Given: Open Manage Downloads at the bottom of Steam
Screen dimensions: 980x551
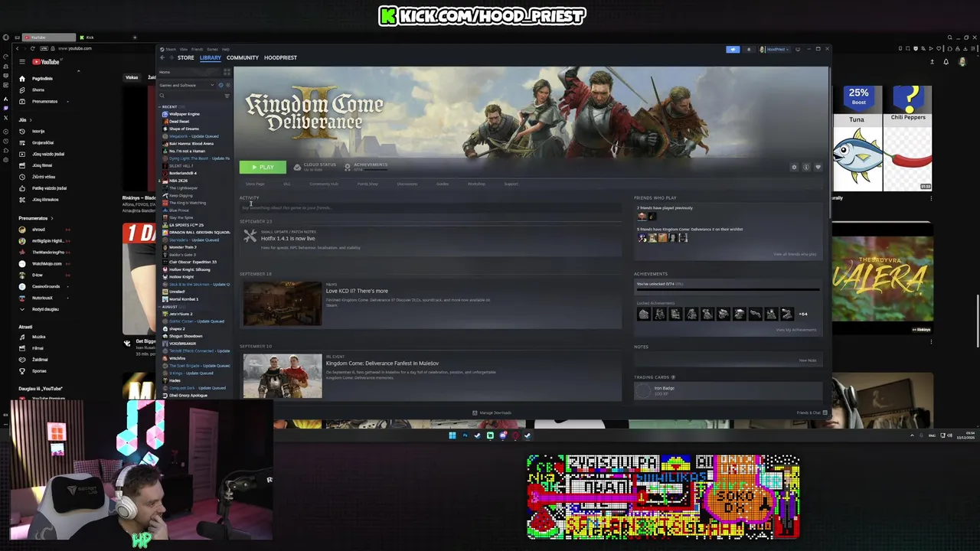Looking at the screenshot, I should [492, 412].
